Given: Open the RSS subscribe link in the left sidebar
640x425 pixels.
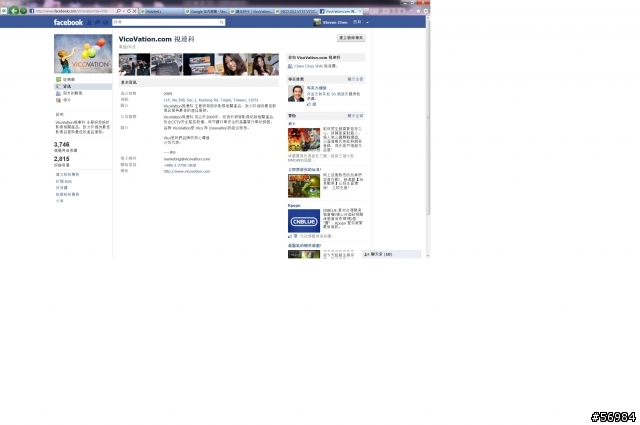Looking at the screenshot, I should pyautogui.click(x=64, y=181).
